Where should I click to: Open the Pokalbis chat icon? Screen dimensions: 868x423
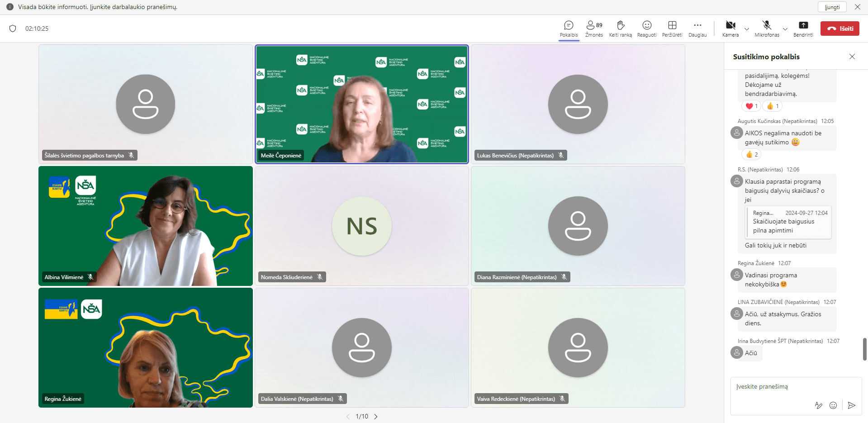coord(569,26)
